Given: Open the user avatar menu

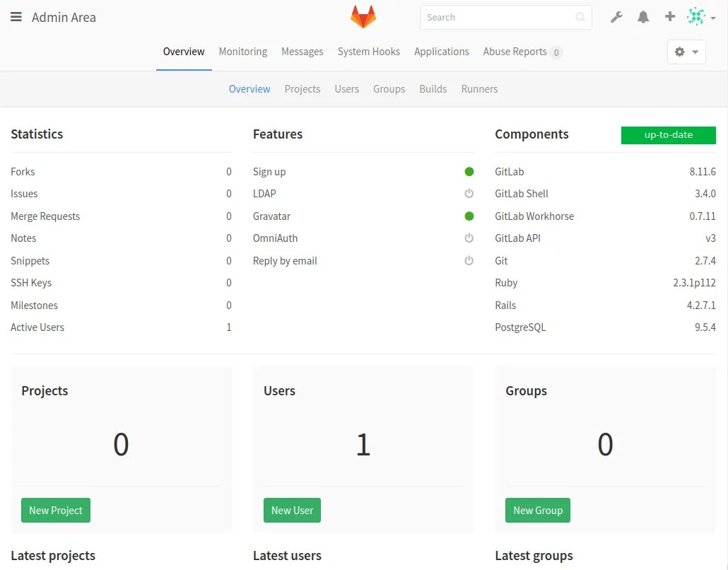Looking at the screenshot, I should [x=700, y=17].
